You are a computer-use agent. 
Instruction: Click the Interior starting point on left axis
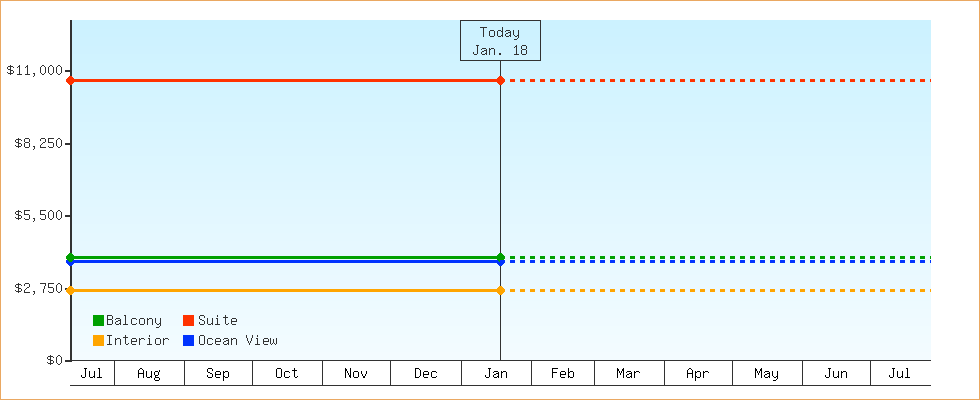(x=70, y=290)
